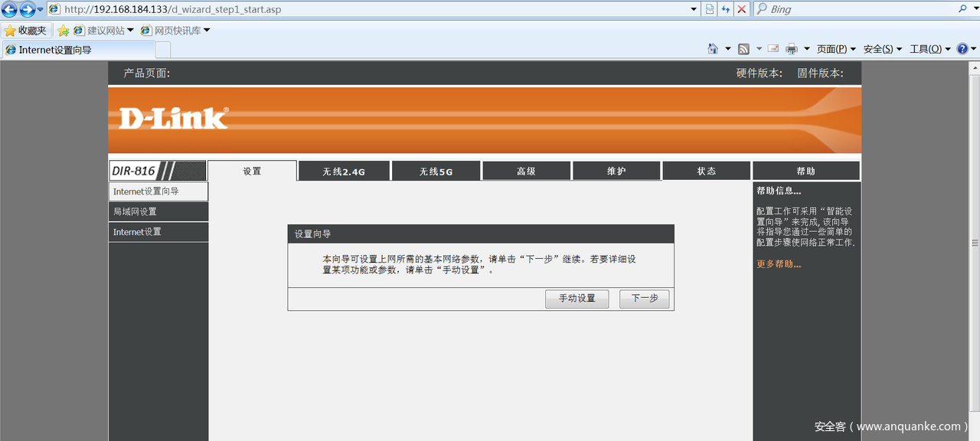Click the 硬件版本: label

pyautogui.click(x=759, y=73)
